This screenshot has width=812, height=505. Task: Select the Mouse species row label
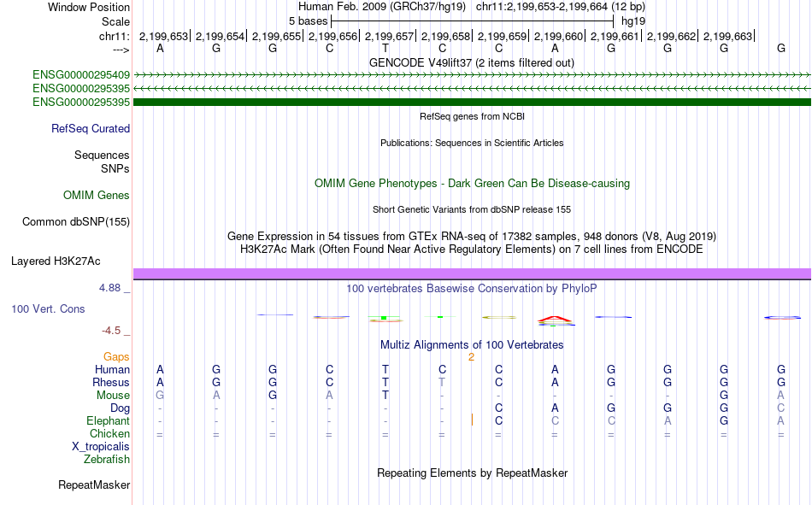tap(113, 395)
